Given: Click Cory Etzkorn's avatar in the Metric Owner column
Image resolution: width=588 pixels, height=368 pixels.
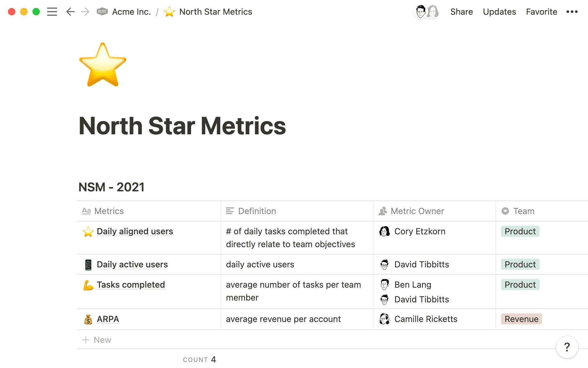Looking at the screenshot, I should point(384,231).
